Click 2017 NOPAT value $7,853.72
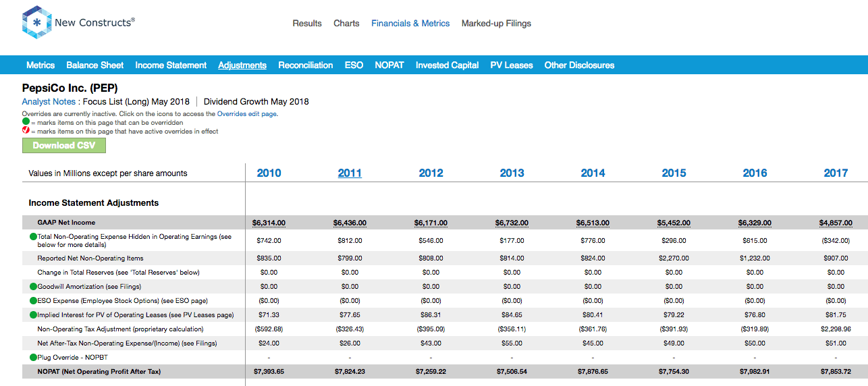This screenshot has width=868, height=386. tap(836, 372)
